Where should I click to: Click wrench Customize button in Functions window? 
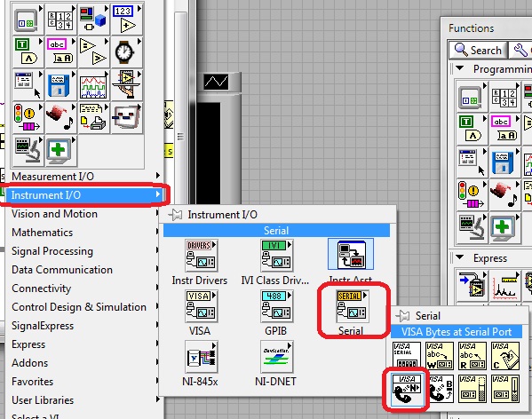pos(520,51)
